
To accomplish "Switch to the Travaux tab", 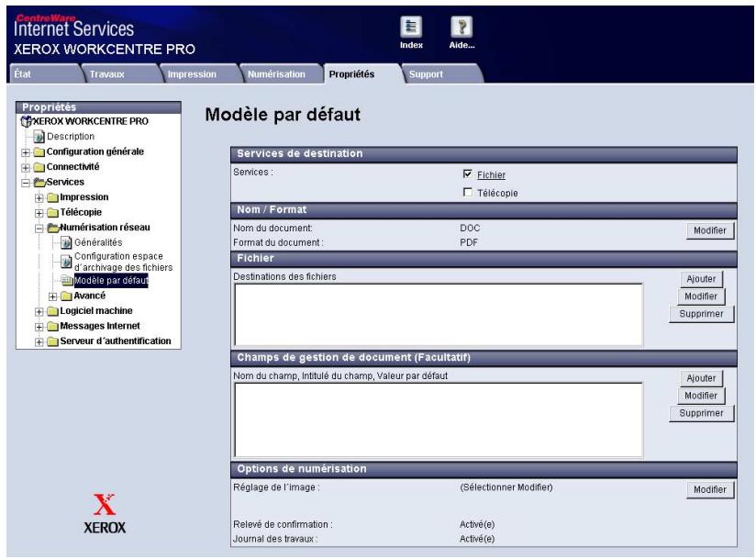I will (121, 73).
